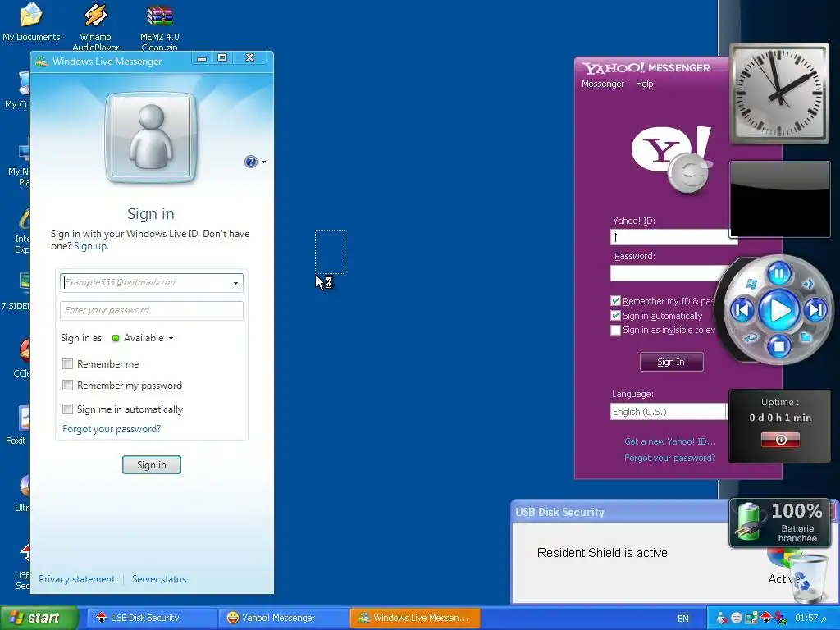The image size is (840, 630).
Task: Open the Privacy statement link
Action: [x=76, y=579]
